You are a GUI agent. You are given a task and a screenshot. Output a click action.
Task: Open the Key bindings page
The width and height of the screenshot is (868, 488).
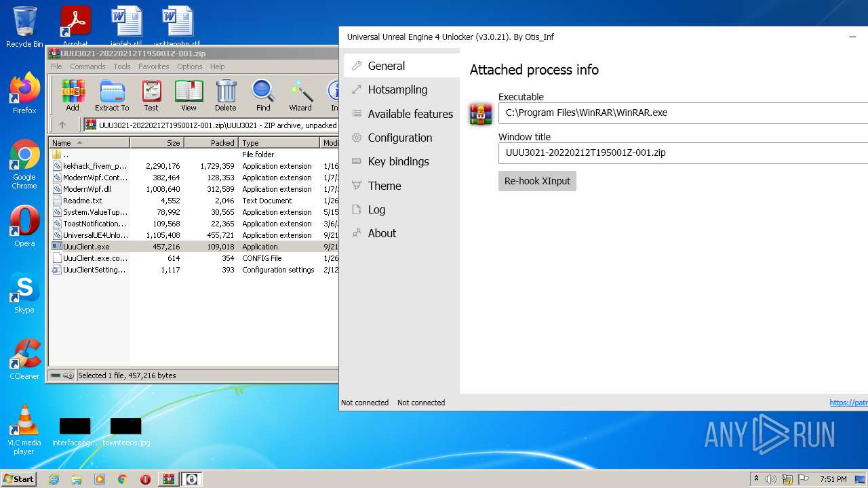coord(401,161)
